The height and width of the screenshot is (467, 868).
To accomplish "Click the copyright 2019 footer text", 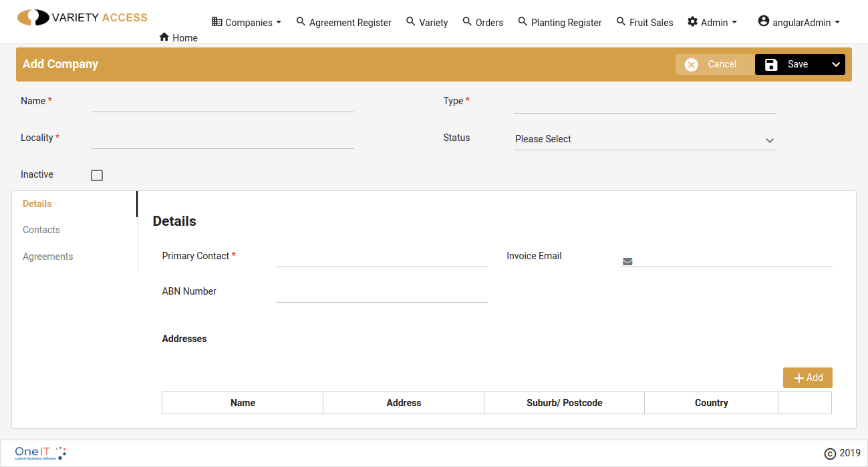I will (842, 453).
